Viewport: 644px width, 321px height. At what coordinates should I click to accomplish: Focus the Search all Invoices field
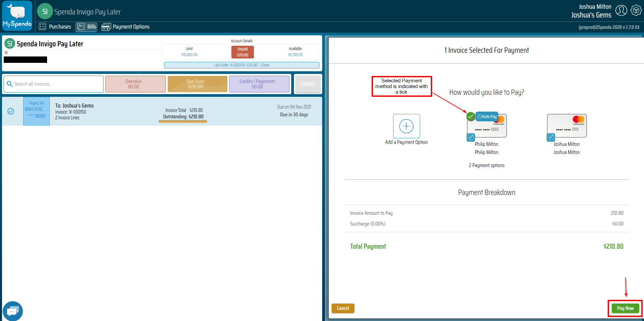[54, 84]
